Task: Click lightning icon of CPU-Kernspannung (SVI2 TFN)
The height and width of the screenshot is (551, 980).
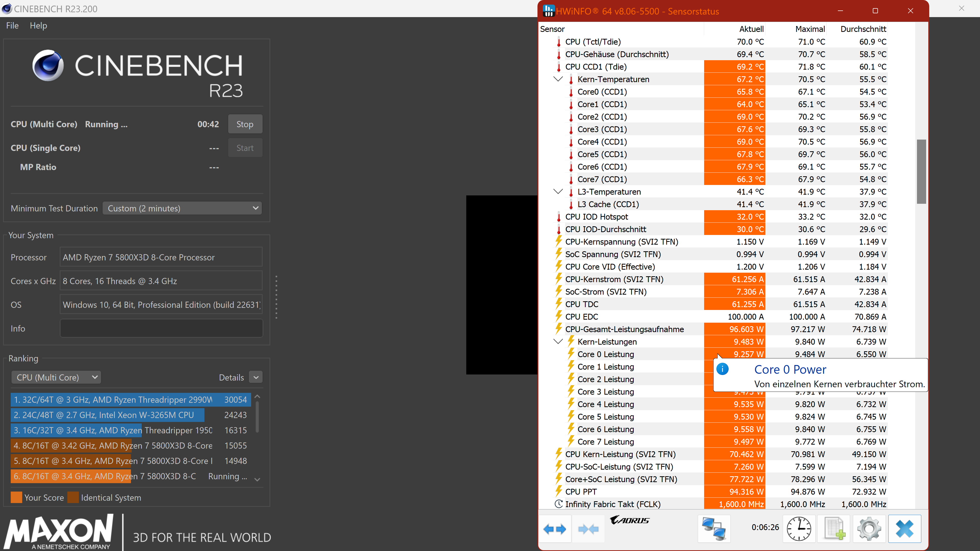Action: [558, 242]
